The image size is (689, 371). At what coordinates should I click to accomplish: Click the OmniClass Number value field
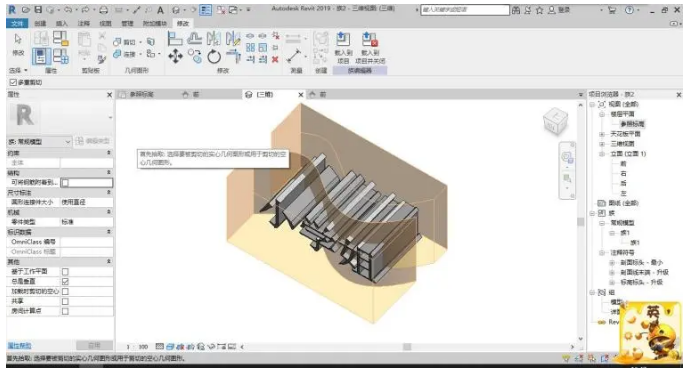pyautogui.click(x=86, y=242)
